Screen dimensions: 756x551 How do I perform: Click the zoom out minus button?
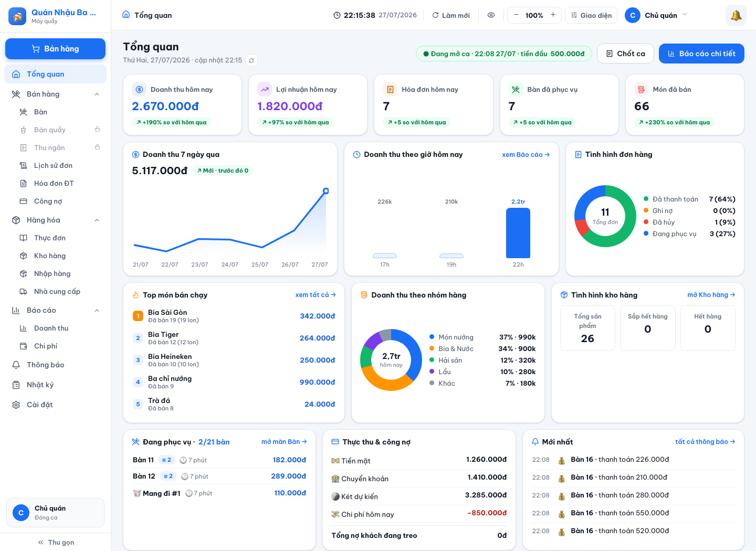[x=516, y=15]
